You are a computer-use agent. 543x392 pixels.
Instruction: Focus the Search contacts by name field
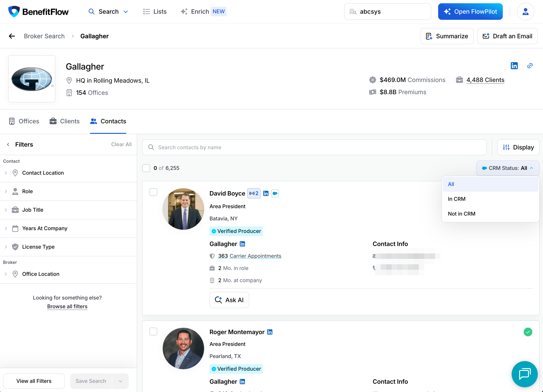tap(314, 147)
